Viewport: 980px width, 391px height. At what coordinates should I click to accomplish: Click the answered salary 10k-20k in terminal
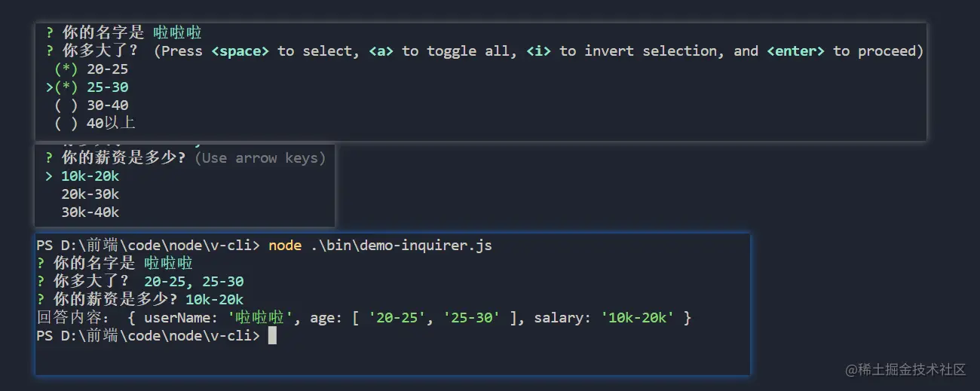[214, 299]
